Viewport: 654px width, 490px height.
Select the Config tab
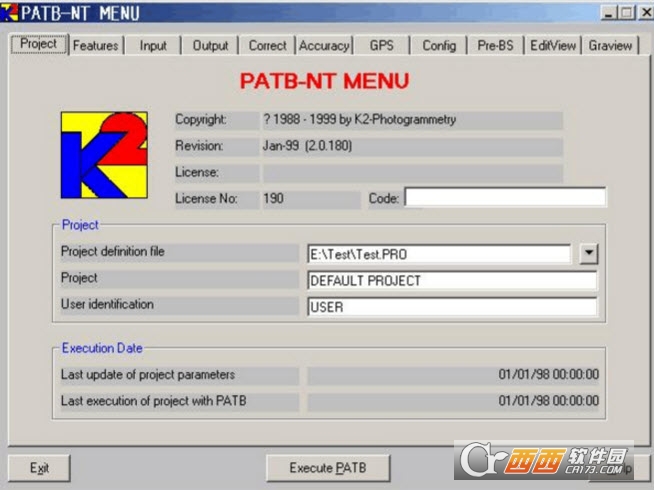439,45
